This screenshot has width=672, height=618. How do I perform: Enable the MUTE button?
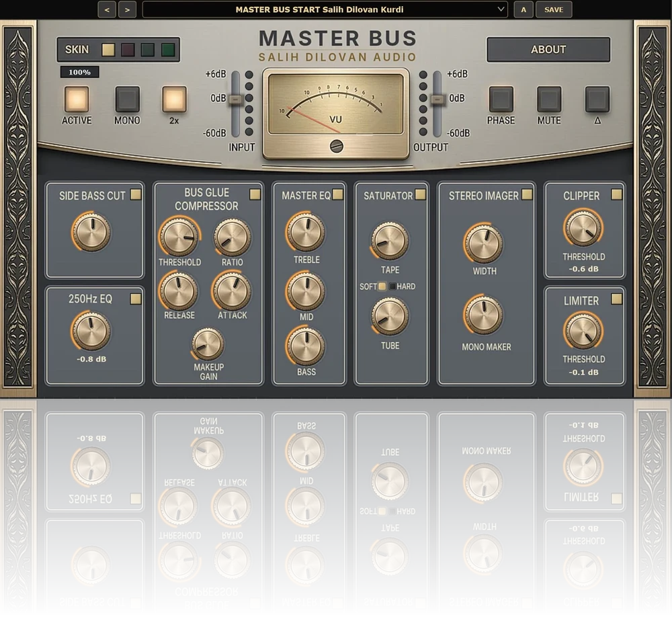point(549,99)
